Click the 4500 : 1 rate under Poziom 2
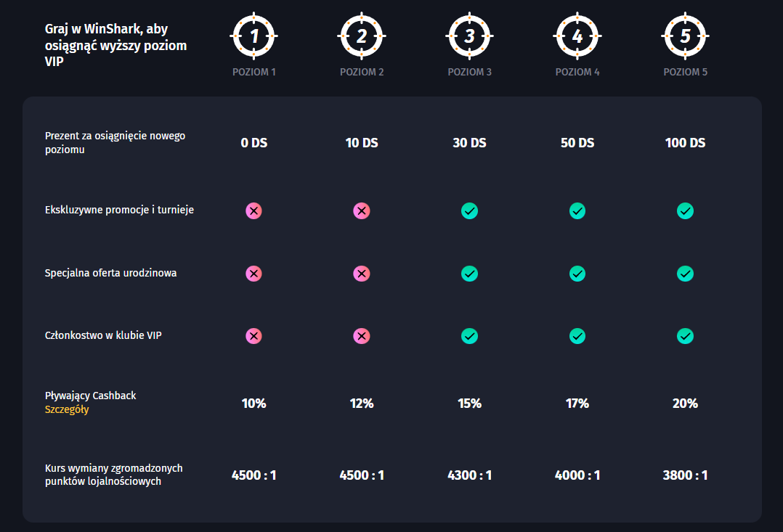The height and width of the screenshot is (532, 783). [362, 475]
